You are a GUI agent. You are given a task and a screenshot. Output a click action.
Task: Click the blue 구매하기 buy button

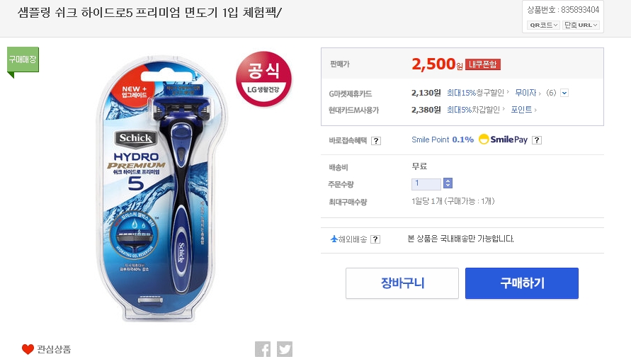tap(522, 283)
